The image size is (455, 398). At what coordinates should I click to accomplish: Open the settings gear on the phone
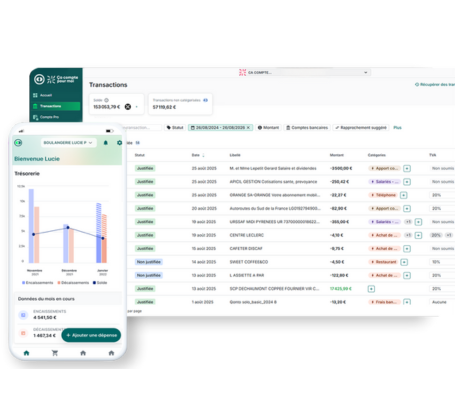(119, 143)
